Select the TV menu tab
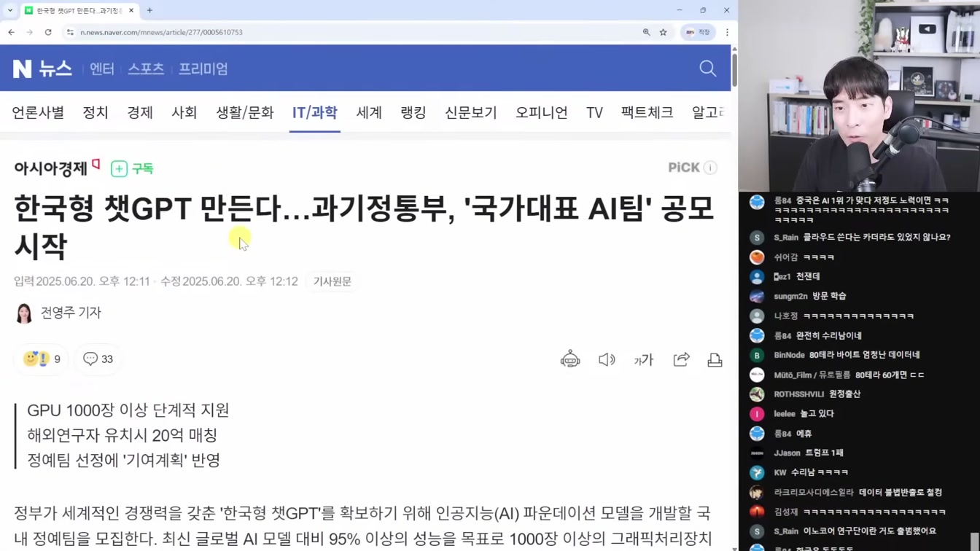The height and width of the screenshot is (551, 980). [594, 112]
